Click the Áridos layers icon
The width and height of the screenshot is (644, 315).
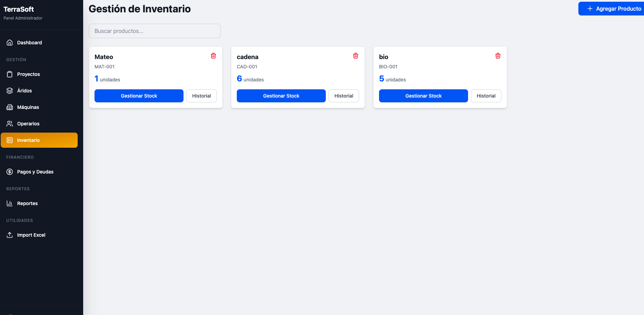click(10, 91)
